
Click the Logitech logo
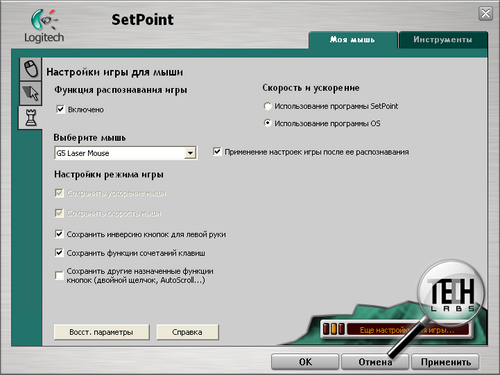(x=44, y=26)
